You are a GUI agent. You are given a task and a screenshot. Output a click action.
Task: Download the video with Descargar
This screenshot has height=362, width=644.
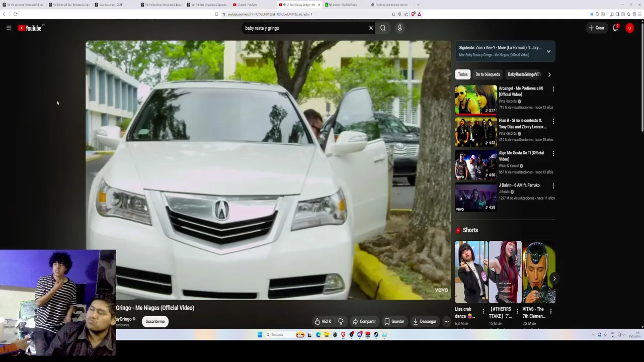pyautogui.click(x=425, y=321)
